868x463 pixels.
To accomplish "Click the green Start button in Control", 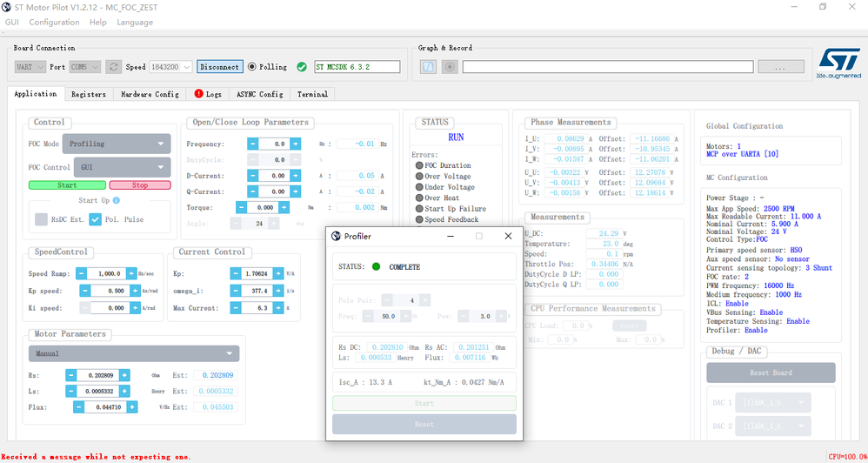I will pos(67,185).
